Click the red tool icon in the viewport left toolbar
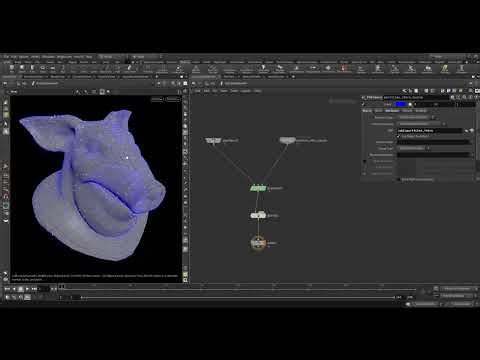This screenshot has height=360, width=480. pos(6,196)
